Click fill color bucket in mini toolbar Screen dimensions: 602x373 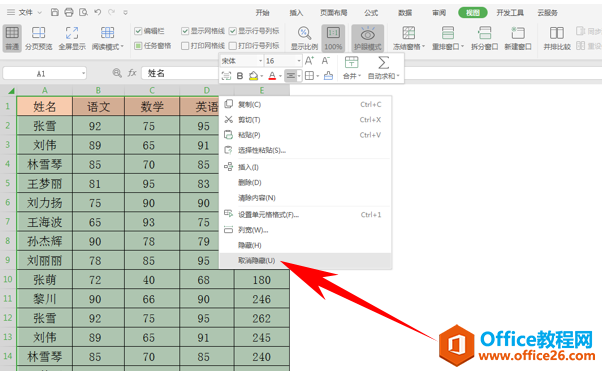[x=253, y=76]
